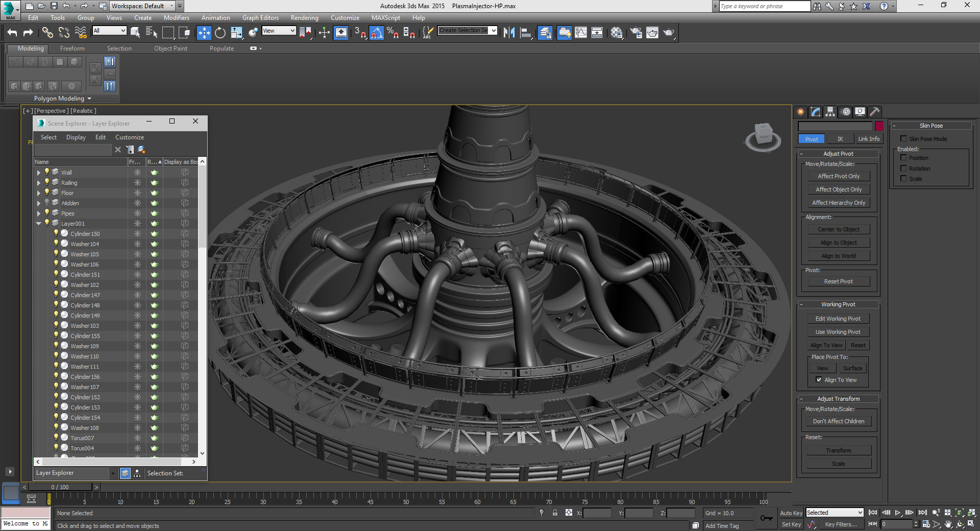Open the Mirror tool
Screen dimensions: 980x531
click(x=509, y=33)
